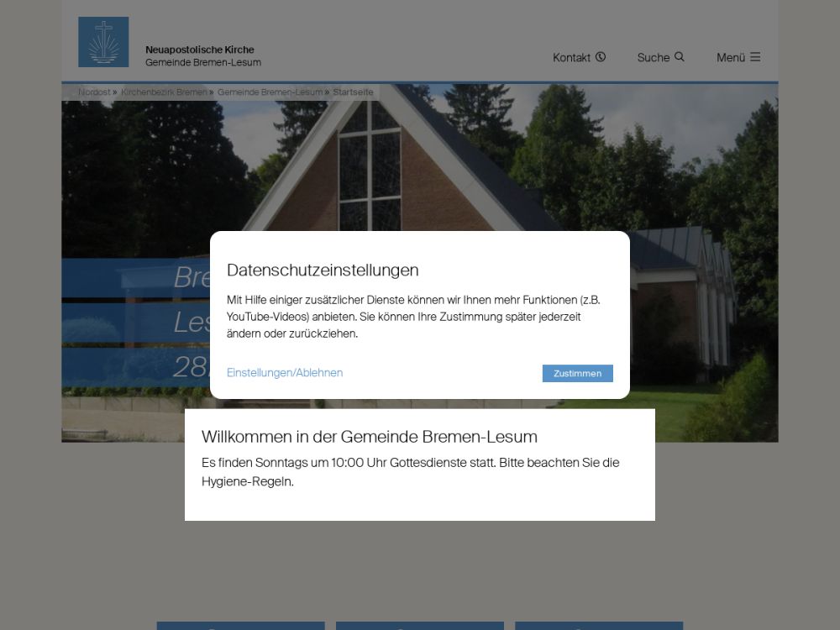Click the Neuapostolische Kirche site title
Viewport: 840px width, 630px height.
199,50
